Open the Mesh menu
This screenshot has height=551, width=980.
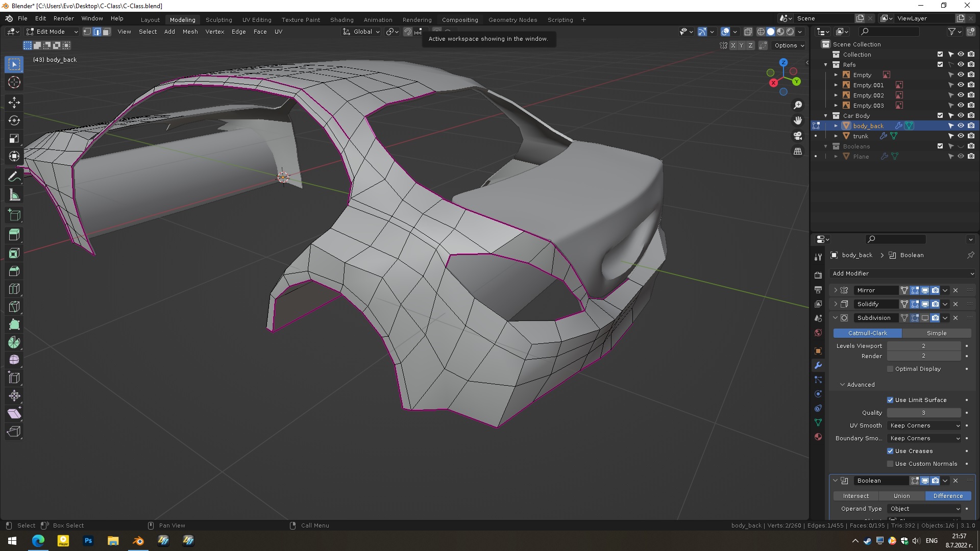190,32
